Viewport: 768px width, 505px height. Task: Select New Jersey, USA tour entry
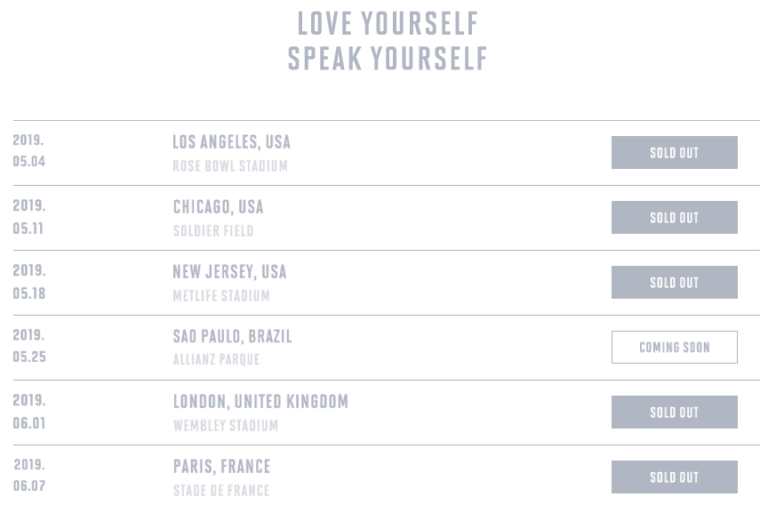tap(229, 271)
